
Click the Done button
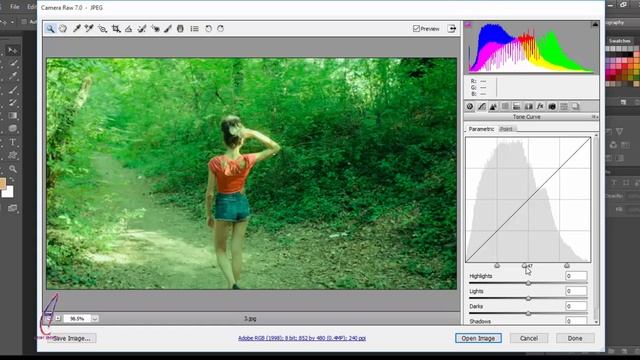click(575, 338)
